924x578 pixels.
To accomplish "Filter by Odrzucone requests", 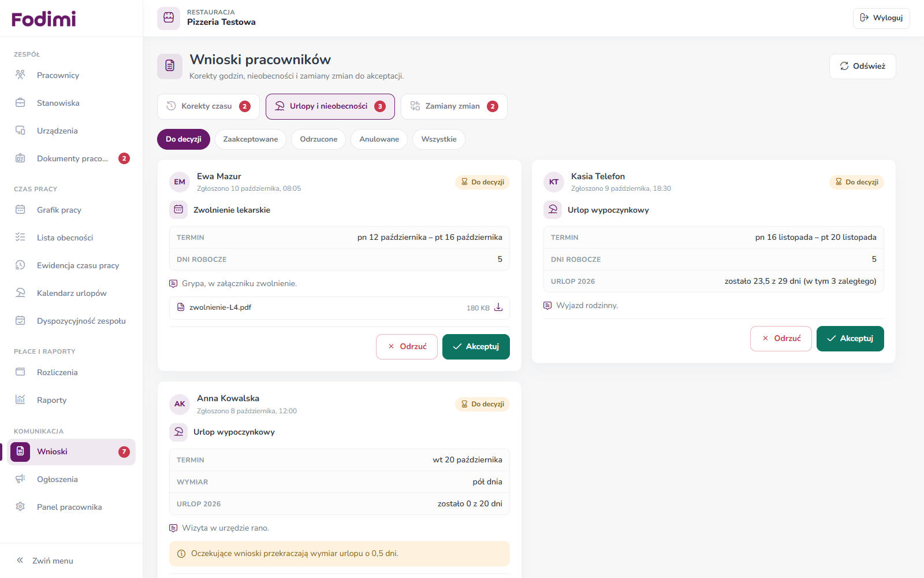I will click(319, 139).
